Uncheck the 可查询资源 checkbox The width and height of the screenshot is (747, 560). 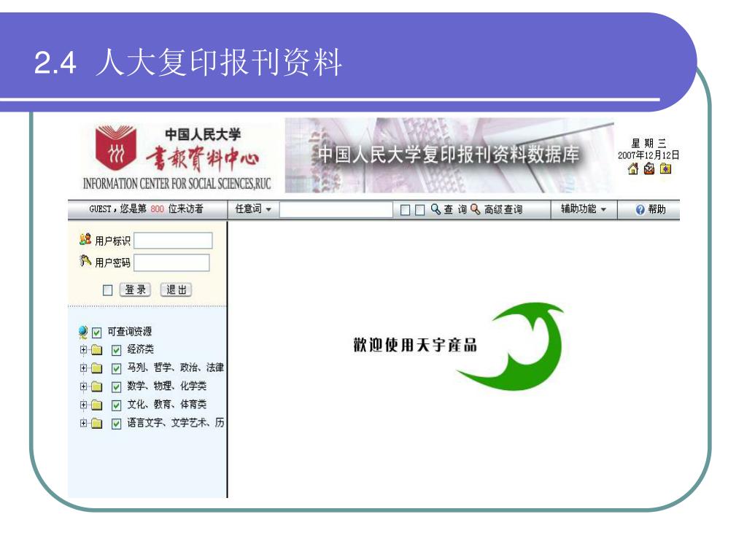tap(97, 332)
